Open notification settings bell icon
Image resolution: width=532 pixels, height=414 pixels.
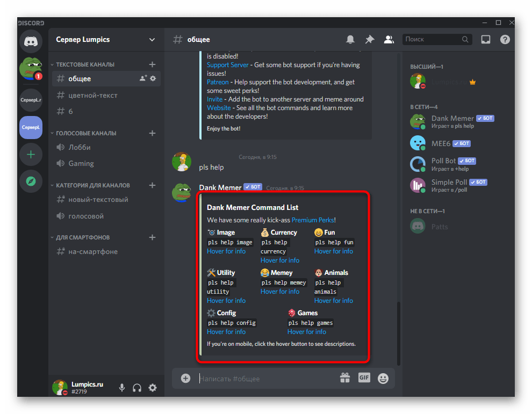click(350, 39)
